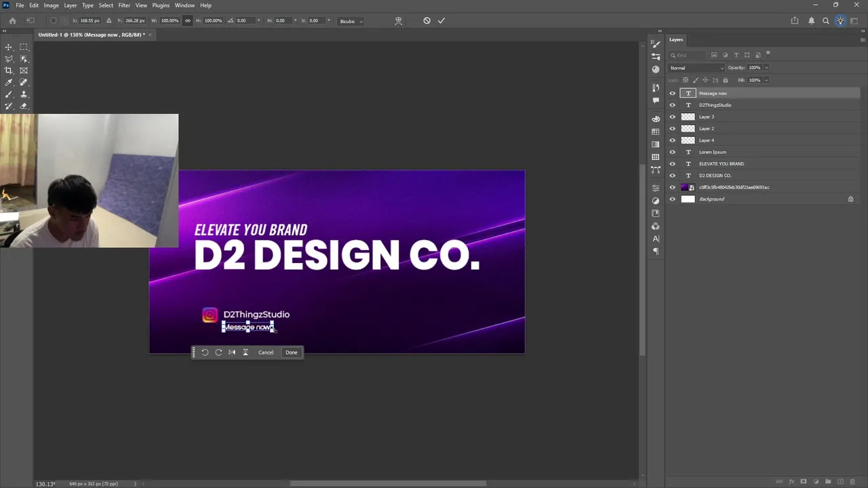The image size is (868, 488).
Task: Open the Discover lightbulb icon
Action: click(x=840, y=21)
